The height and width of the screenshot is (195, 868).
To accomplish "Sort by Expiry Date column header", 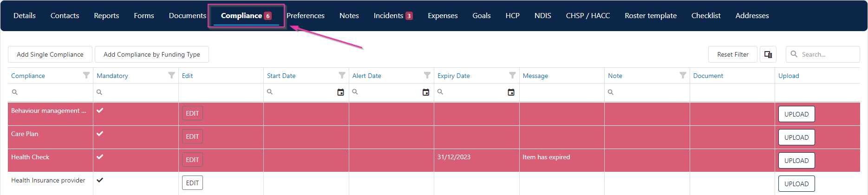I will pos(454,76).
